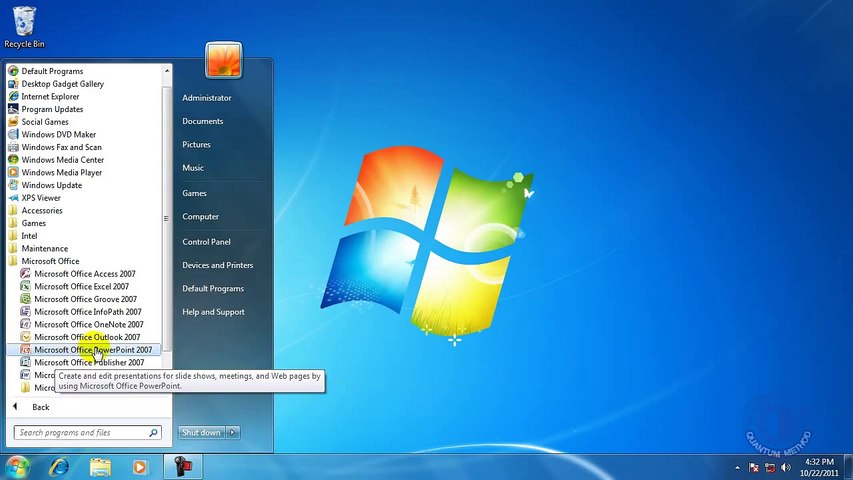Open the Internet Explorer program icon in list
This screenshot has width=853, height=480.
13,96
